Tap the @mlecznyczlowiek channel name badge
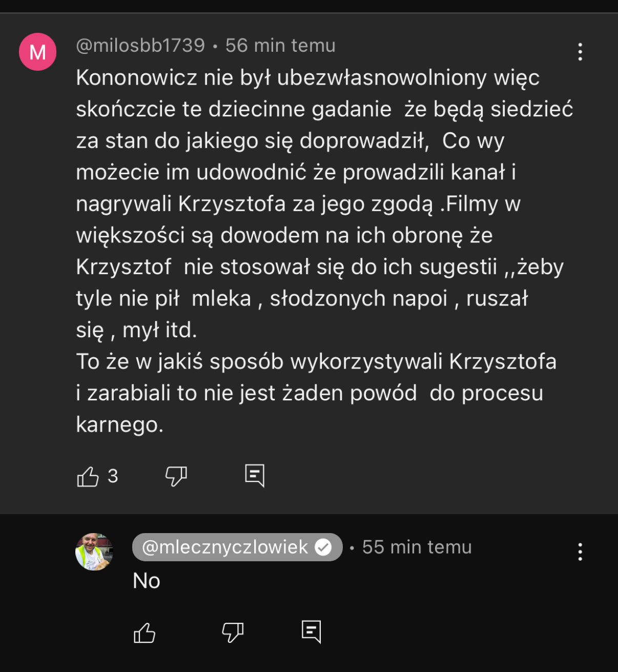The image size is (618, 672). coord(225,547)
